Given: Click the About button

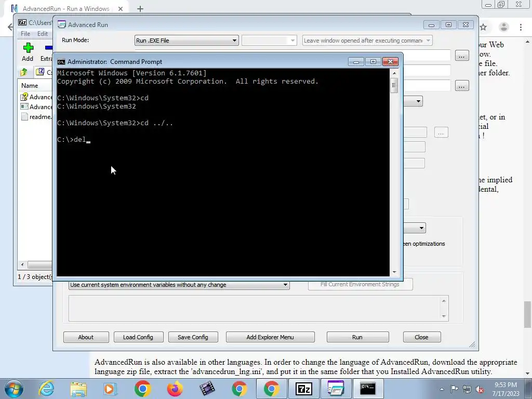Looking at the screenshot, I should pos(86,337).
